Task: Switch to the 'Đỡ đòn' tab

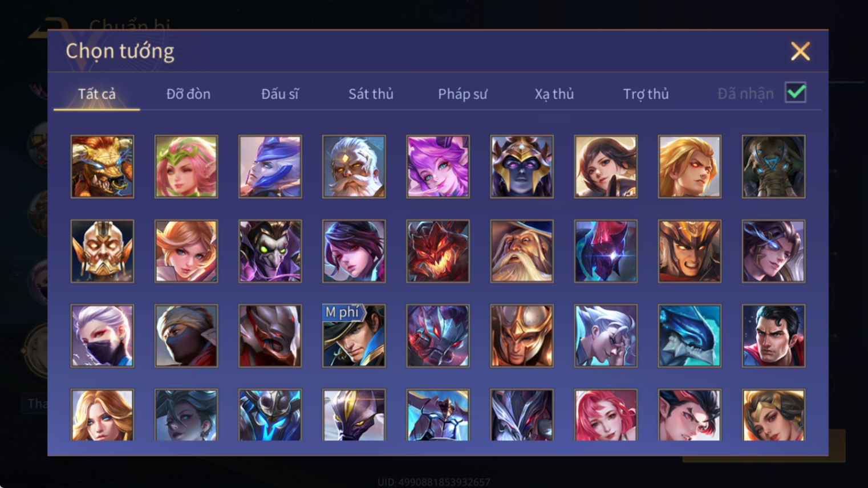Action: click(188, 93)
